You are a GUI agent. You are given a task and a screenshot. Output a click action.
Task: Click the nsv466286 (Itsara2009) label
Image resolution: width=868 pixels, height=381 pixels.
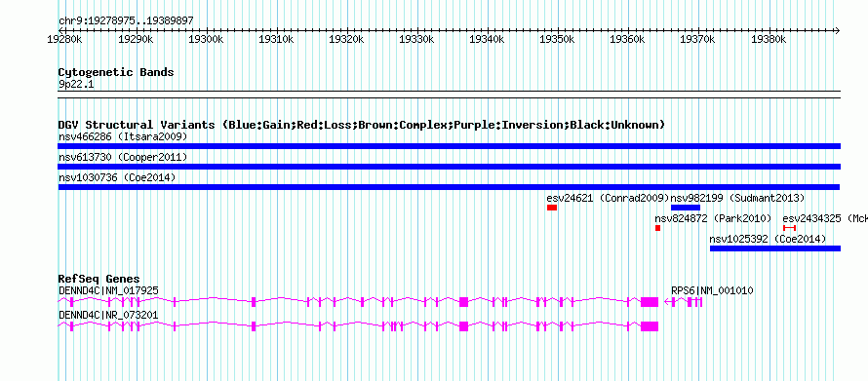[123, 136]
